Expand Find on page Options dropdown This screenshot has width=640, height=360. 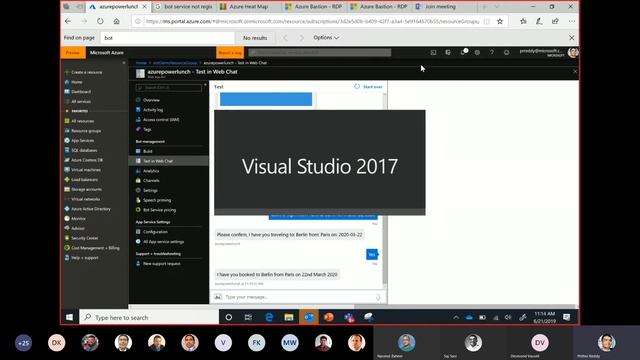(326, 38)
